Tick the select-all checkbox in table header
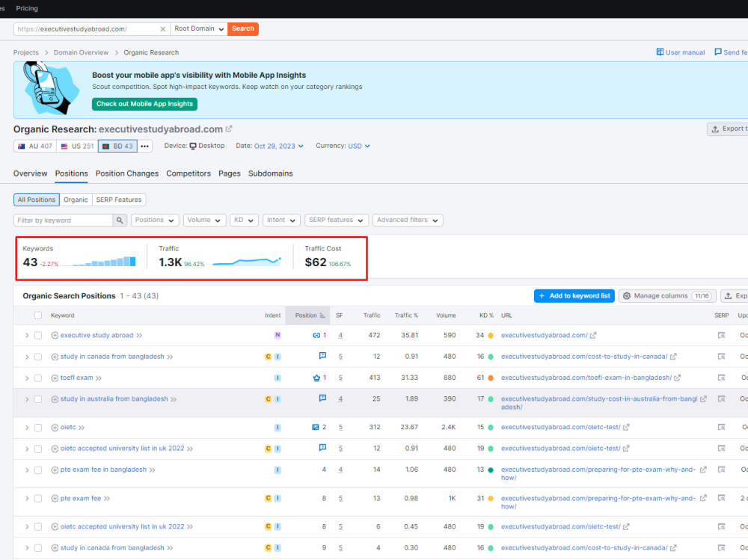This screenshot has width=748, height=560. 38,316
